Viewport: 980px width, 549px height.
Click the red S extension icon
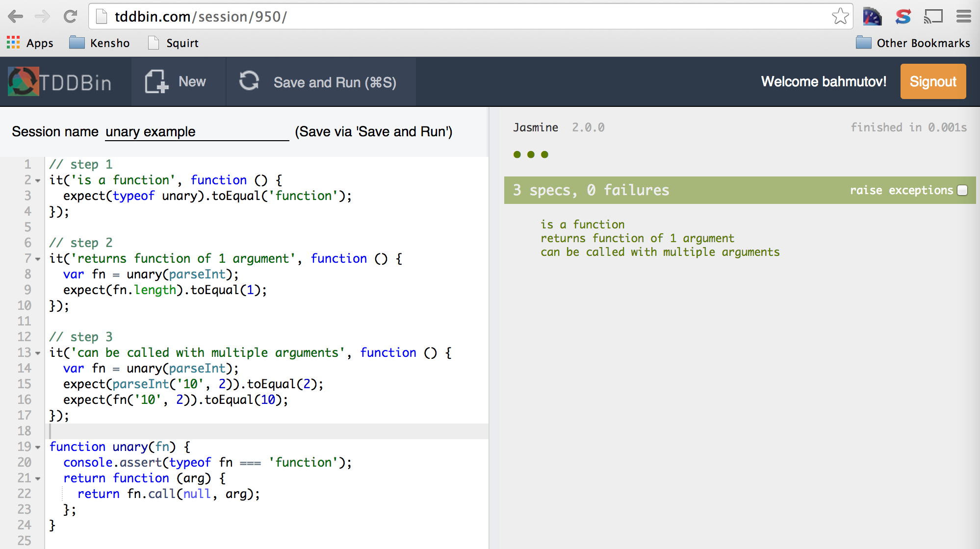pos(903,17)
